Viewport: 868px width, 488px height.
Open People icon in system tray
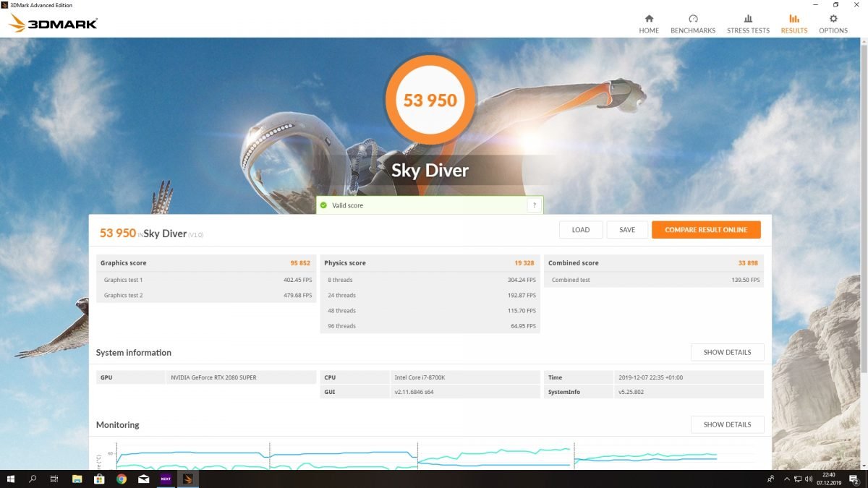[770, 479]
